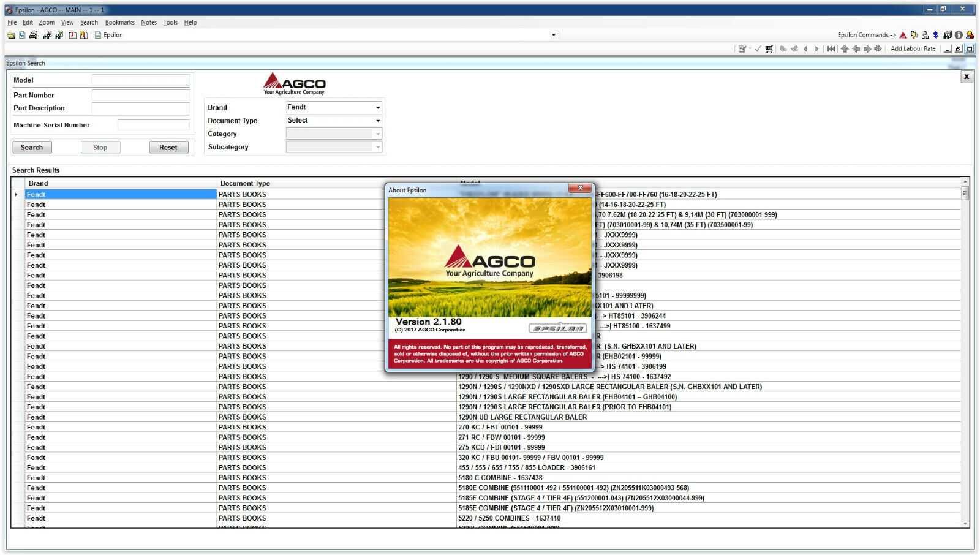Click the binoculars windows Epsilon command icon
Image resolution: width=980 pixels, height=555 pixels.
pyautogui.click(x=948, y=35)
